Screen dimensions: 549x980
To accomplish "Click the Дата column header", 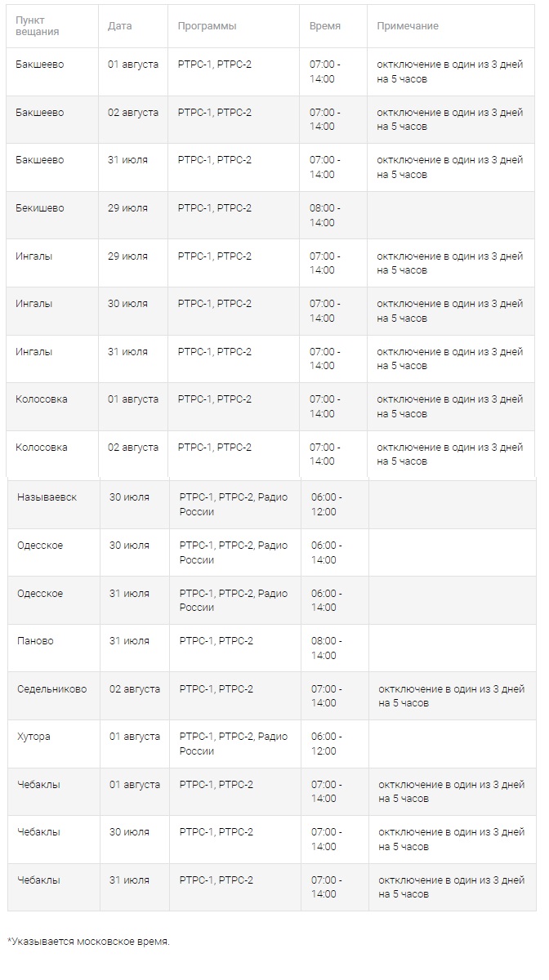I will (119, 26).
